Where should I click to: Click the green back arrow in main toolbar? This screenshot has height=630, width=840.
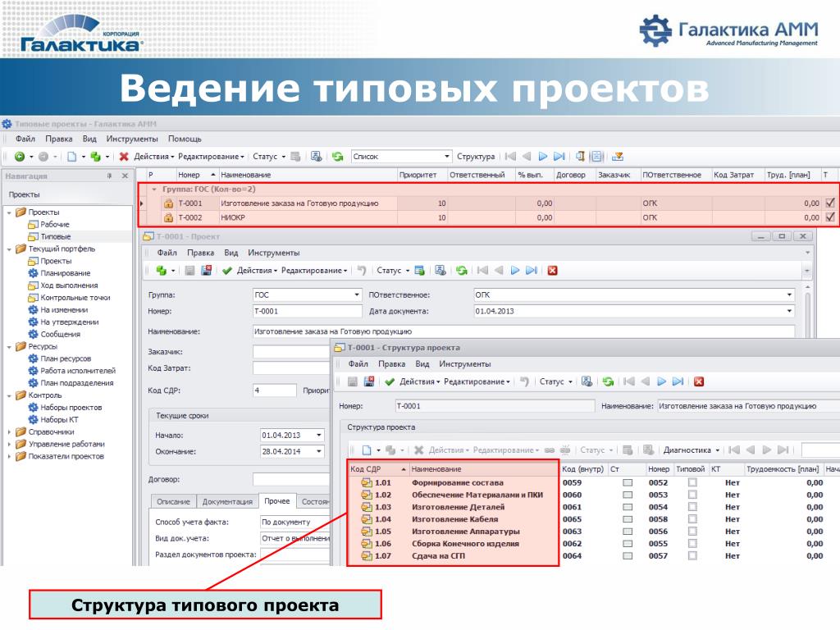[x=20, y=157]
